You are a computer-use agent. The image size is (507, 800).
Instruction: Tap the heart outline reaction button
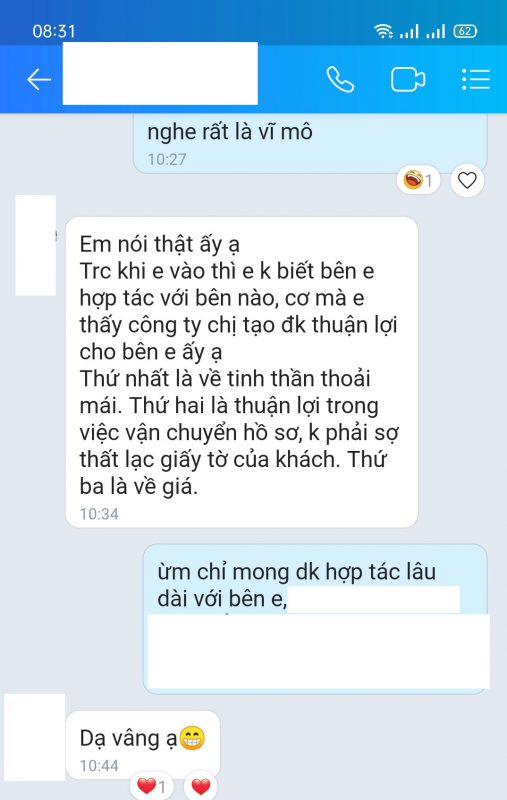coord(467,181)
